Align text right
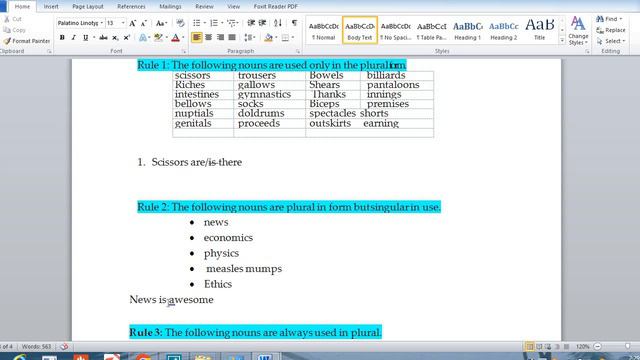This screenshot has width=640, height=360. (220, 38)
